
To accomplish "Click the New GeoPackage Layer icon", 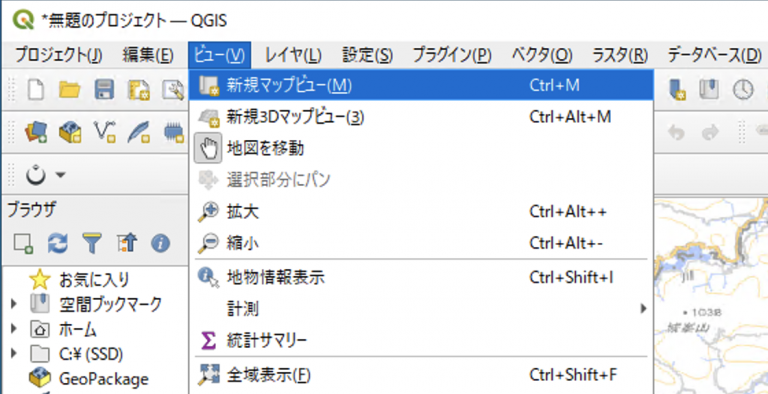I will [70, 132].
